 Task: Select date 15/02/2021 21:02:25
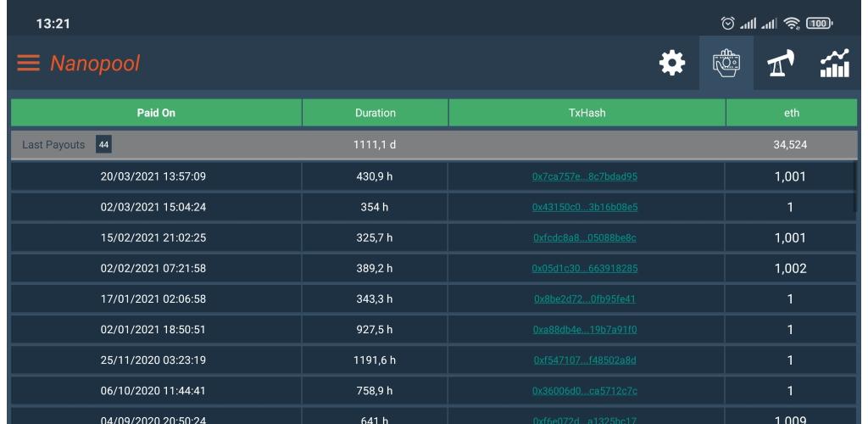click(x=153, y=237)
